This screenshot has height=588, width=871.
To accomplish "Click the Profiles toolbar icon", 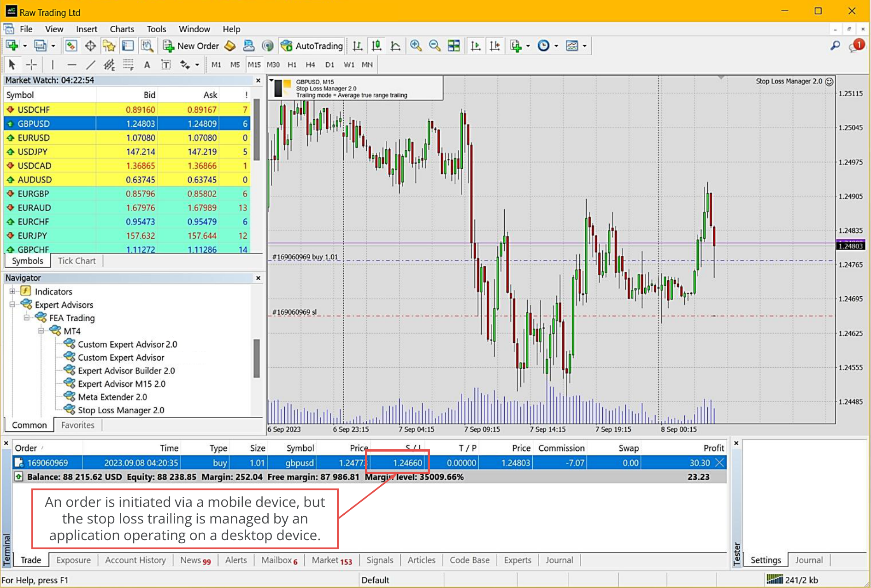I will point(40,46).
